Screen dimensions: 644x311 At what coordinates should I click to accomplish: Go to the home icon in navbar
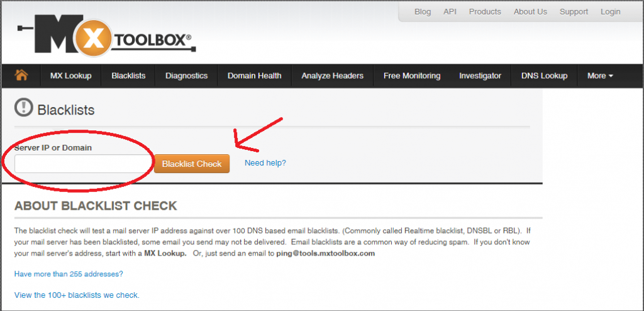click(21, 76)
